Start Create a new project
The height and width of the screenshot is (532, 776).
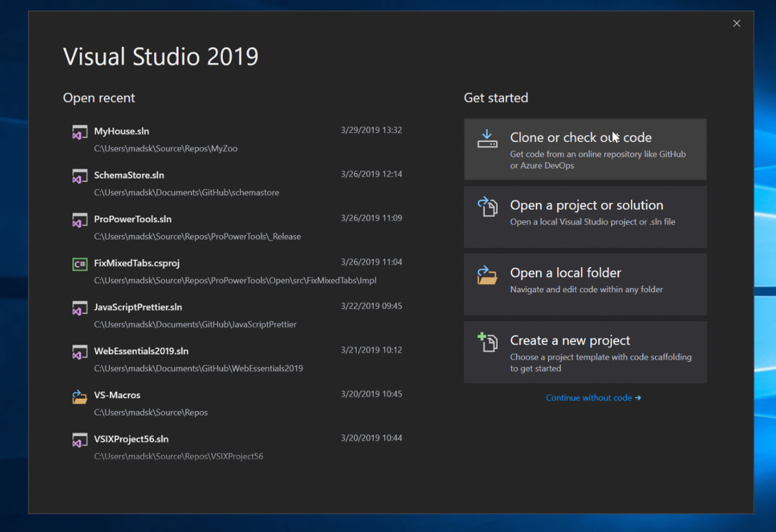click(585, 352)
